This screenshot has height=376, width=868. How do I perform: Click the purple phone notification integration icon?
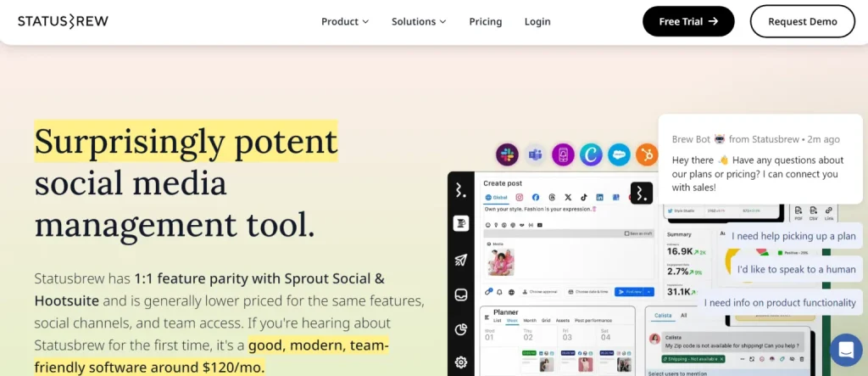pyautogui.click(x=563, y=154)
